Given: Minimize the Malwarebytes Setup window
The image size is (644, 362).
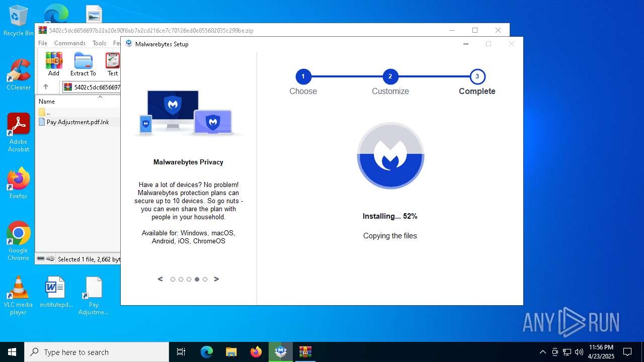Looking at the screenshot, I should (x=465, y=44).
